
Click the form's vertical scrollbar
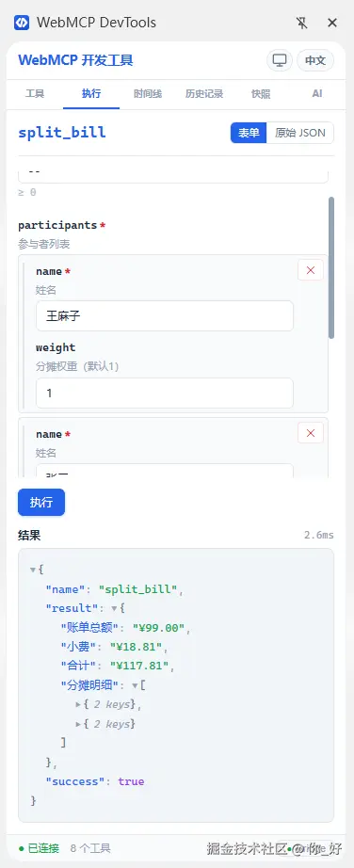[x=331, y=268]
